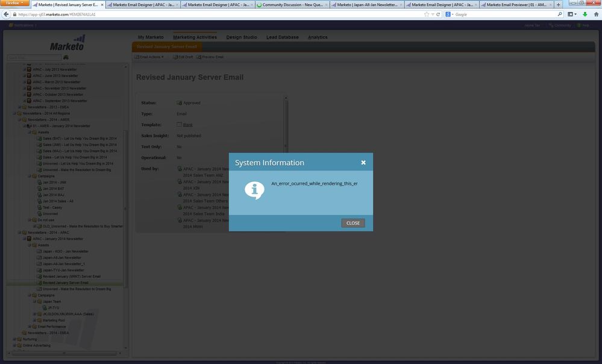This screenshot has height=364, width=602.
Task: Click the CLOSE button in the dialog
Action: tap(353, 223)
